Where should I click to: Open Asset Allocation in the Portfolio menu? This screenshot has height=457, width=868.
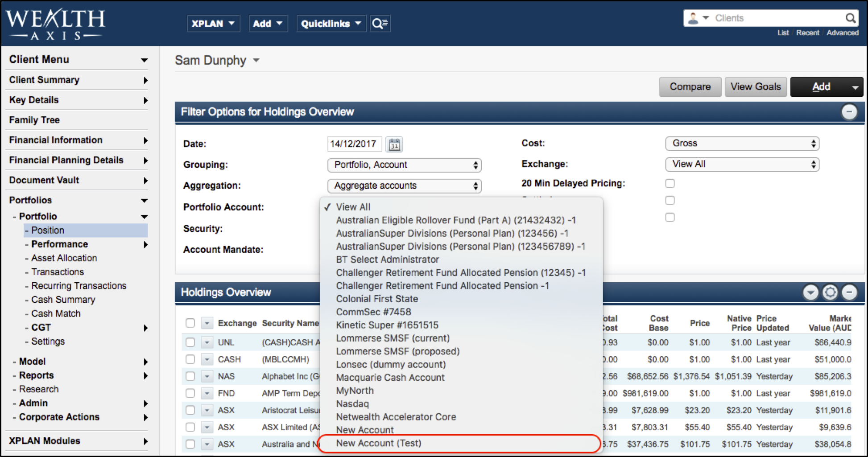click(64, 258)
